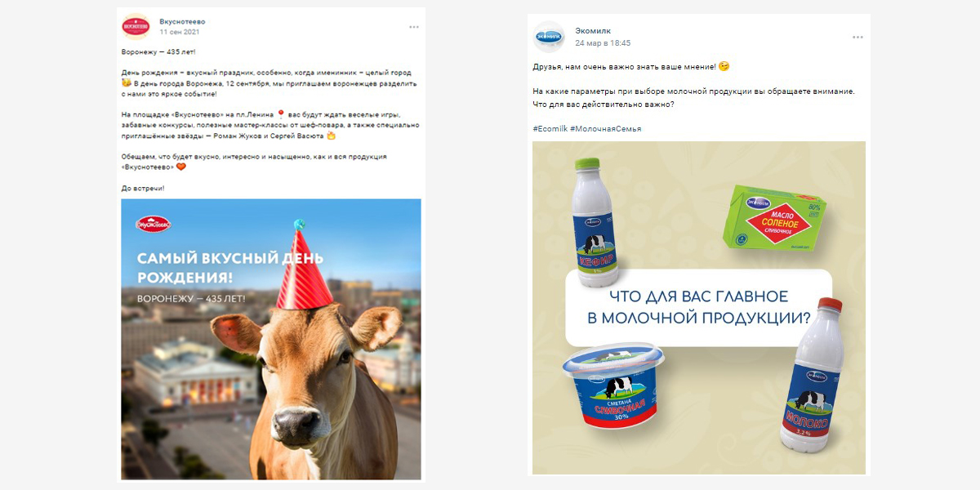The image size is (980, 490).
Task: Open the Экомилк page name link
Action: pos(593,31)
